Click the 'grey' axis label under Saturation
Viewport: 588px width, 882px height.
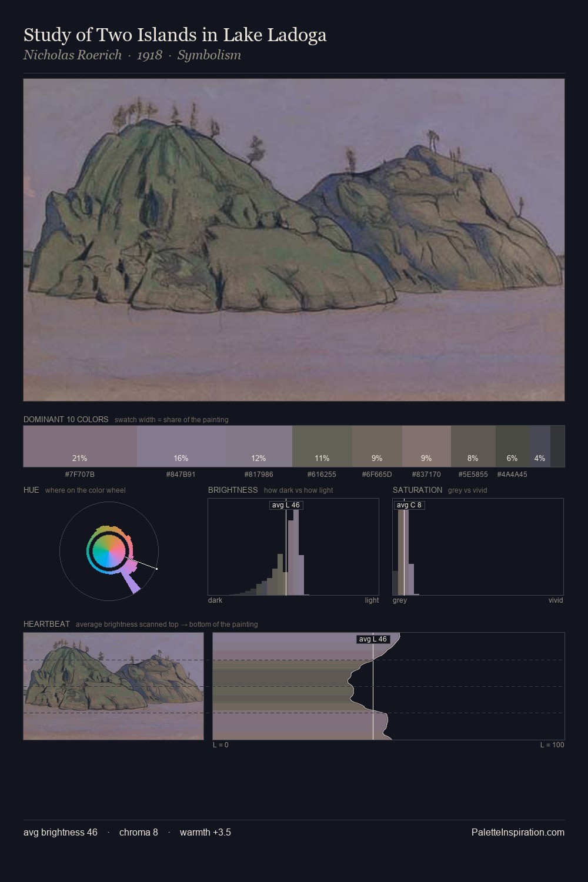[x=400, y=600]
